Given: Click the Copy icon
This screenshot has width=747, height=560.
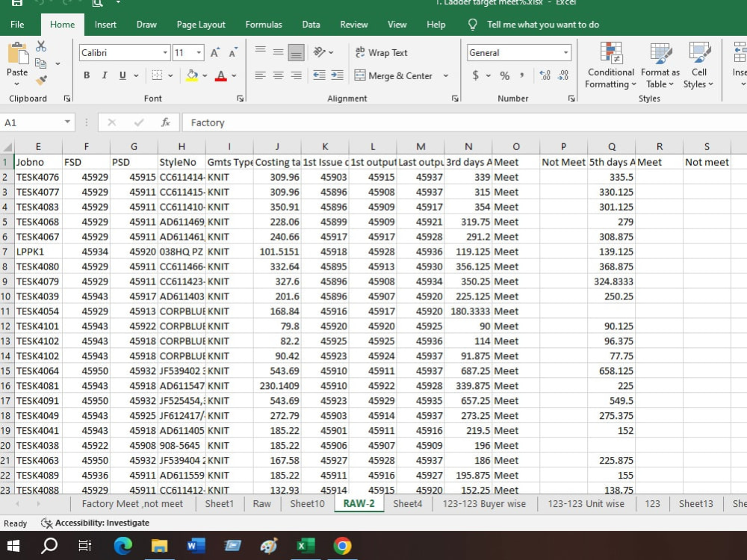Looking at the screenshot, I should [41, 63].
